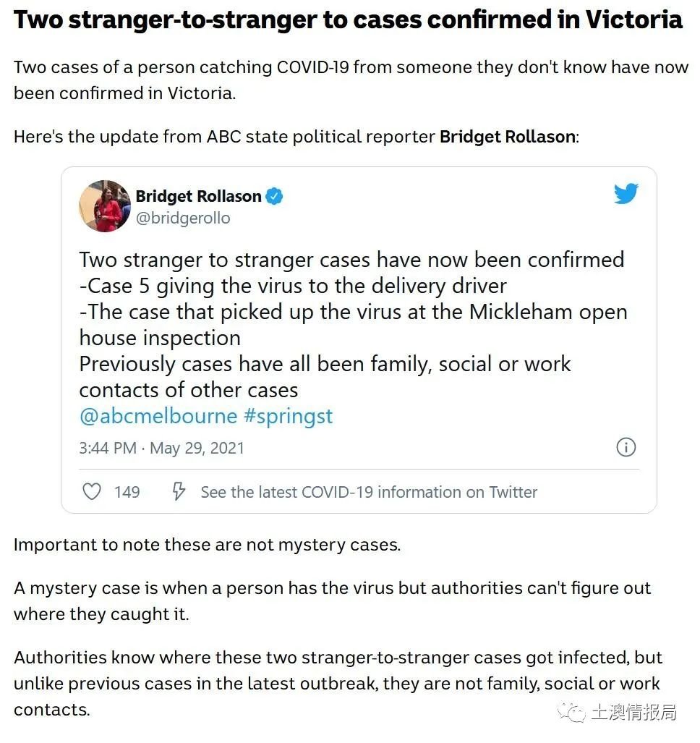Screen dimensions: 700x743
Task: Open Bridget Rollason's profile avatar
Action: [x=105, y=206]
